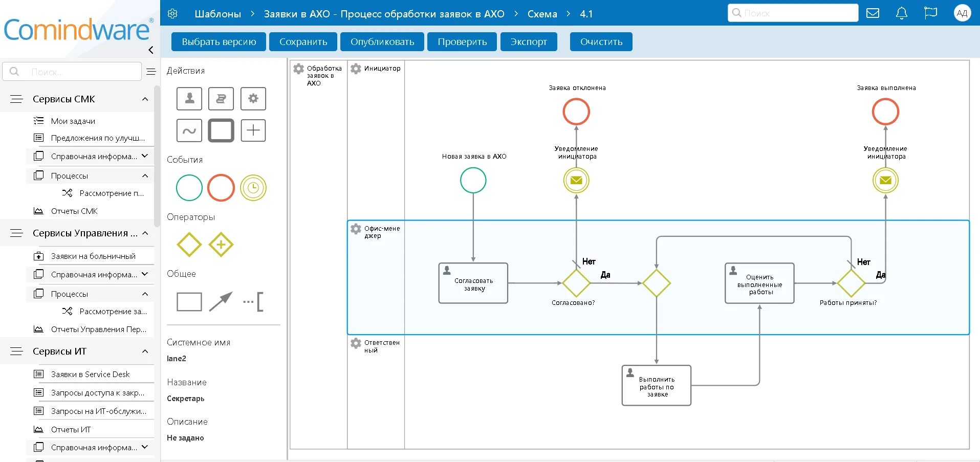Collapse the left navigation sidebar arrow
This screenshot has width=980, height=462.
(151, 50)
